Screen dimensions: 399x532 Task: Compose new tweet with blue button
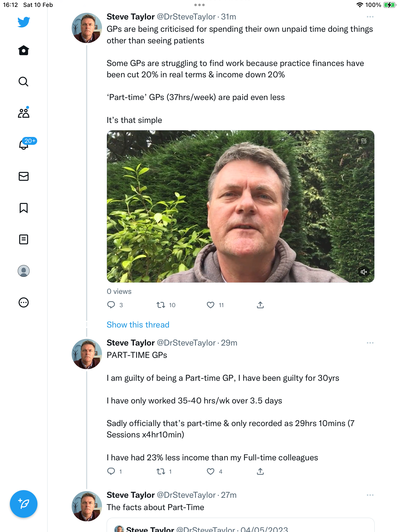point(24,504)
